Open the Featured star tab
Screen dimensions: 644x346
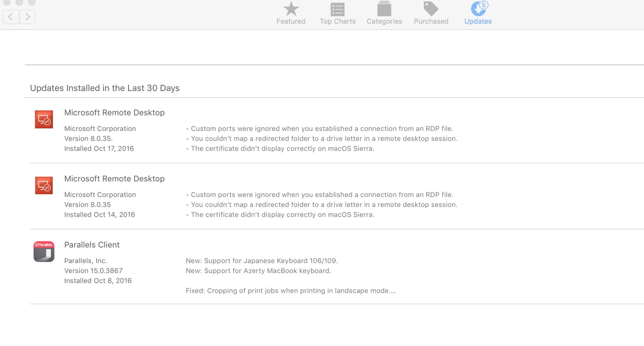(291, 13)
